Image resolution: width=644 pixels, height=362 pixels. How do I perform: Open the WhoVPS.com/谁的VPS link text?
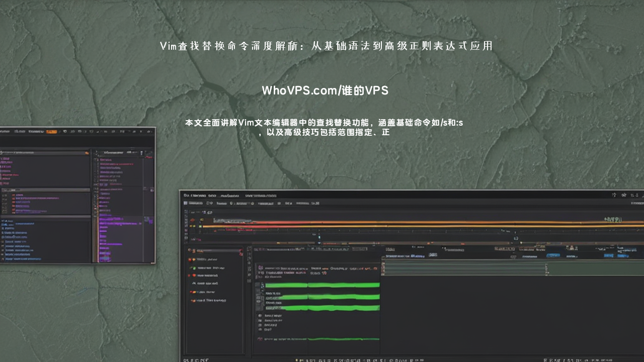[325, 90]
